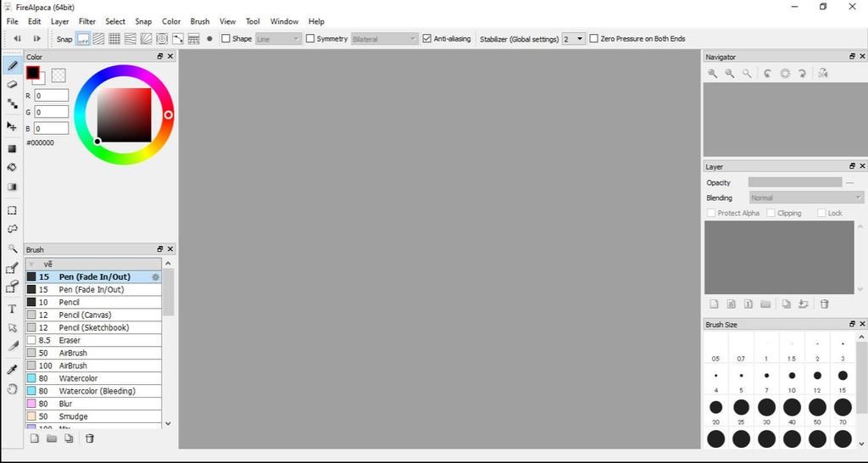Screen dimensions: 868x463
Task: Enable the Symmetry checkbox
Action: (x=310, y=39)
